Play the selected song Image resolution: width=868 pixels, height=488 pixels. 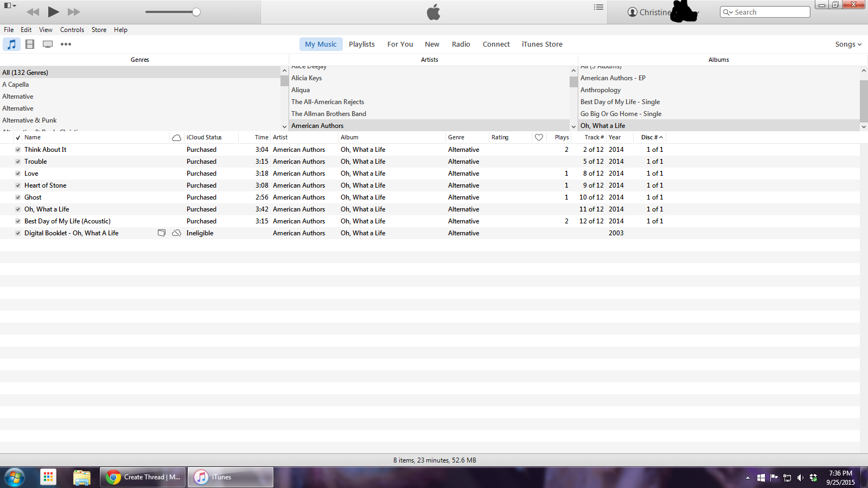(53, 11)
